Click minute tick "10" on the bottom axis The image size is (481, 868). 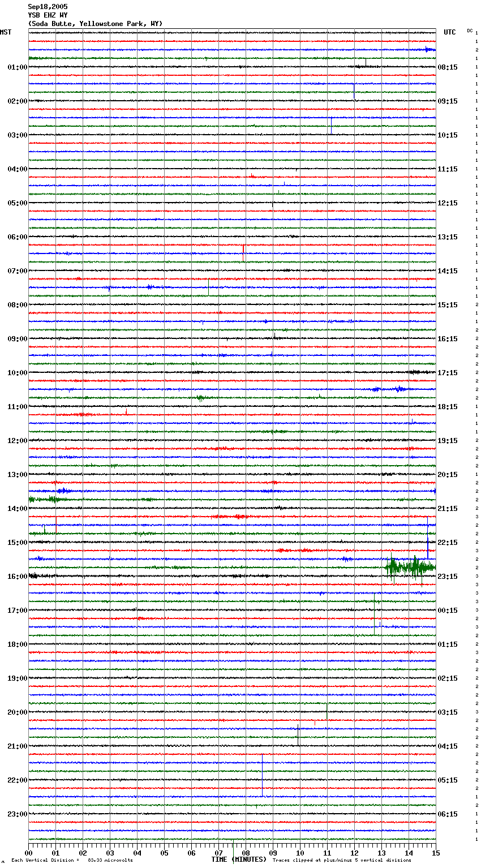(300, 853)
